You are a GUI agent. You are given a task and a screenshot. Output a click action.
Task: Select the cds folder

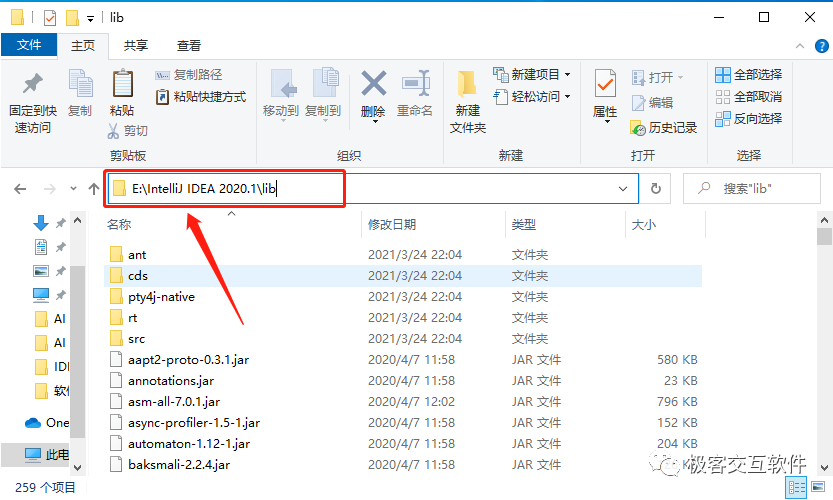[403, 276]
